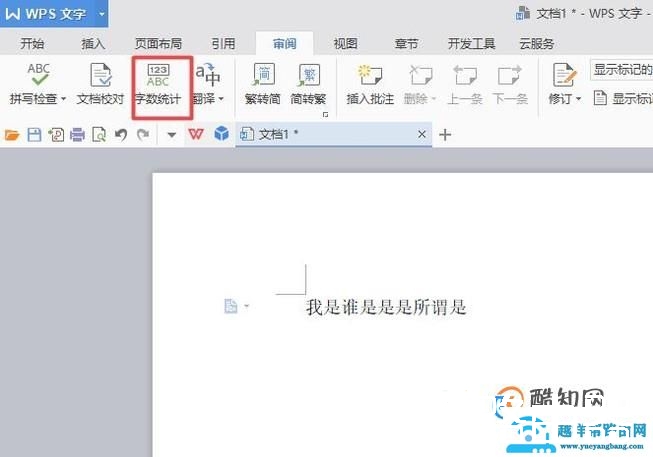Select the 审阅 tab
This screenshot has height=457, width=653.
(284, 43)
